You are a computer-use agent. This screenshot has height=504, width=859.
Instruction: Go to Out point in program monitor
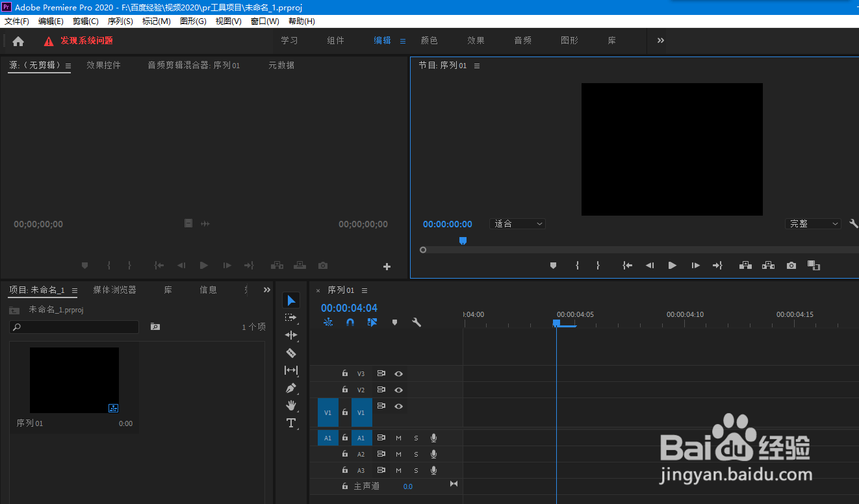click(717, 266)
